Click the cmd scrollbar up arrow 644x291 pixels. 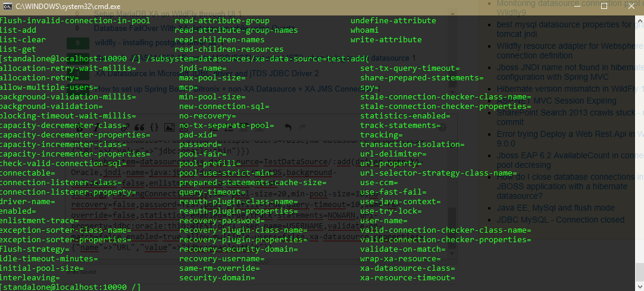pyautogui.click(x=639, y=20)
